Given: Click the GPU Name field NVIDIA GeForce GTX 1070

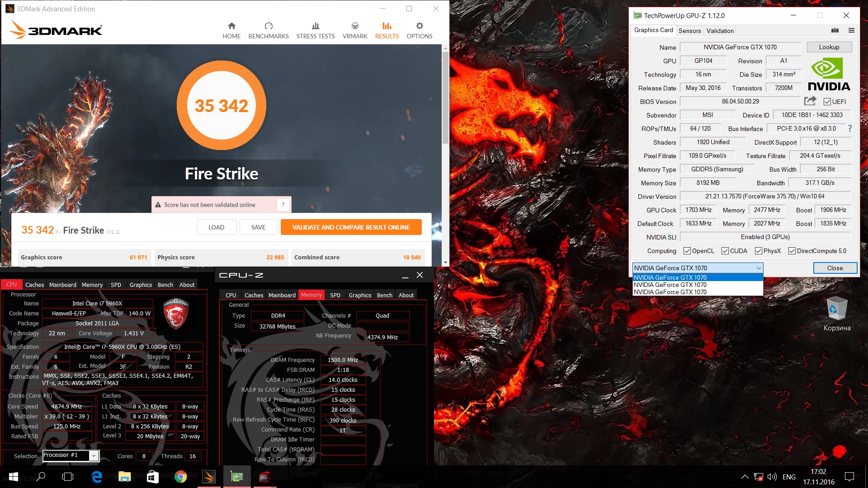Looking at the screenshot, I should 740,47.
